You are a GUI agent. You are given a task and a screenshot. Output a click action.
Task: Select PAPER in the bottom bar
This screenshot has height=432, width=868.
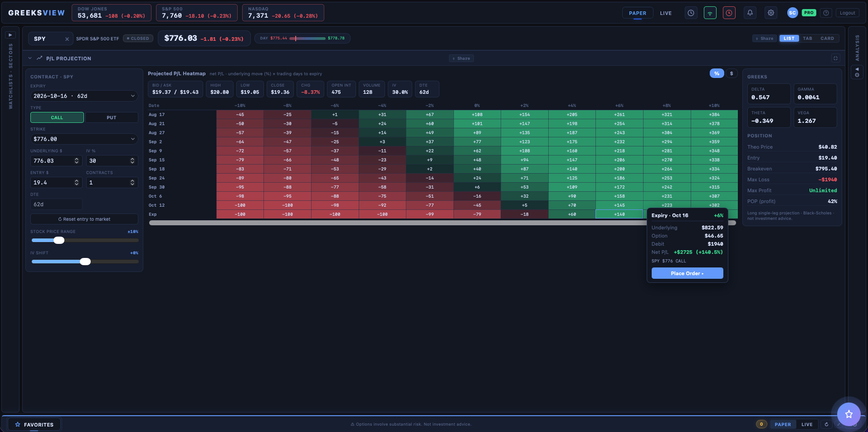click(783, 424)
